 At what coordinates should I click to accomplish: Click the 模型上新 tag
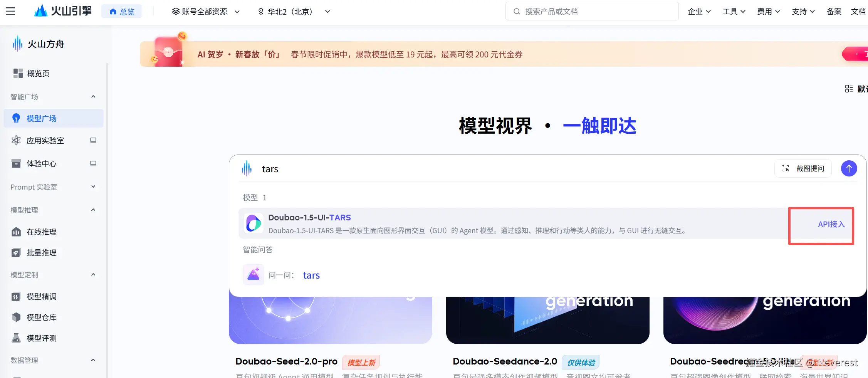pyautogui.click(x=361, y=362)
